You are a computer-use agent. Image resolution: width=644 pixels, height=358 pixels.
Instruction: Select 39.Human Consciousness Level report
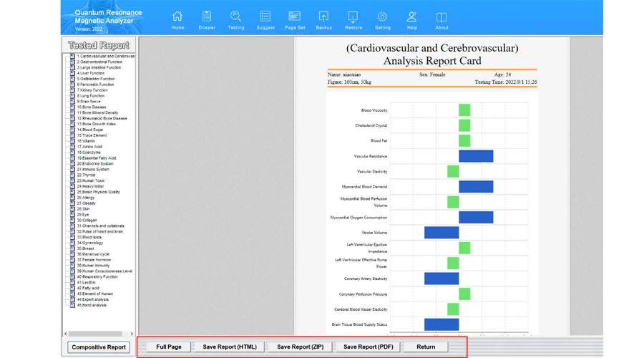pyautogui.click(x=104, y=271)
